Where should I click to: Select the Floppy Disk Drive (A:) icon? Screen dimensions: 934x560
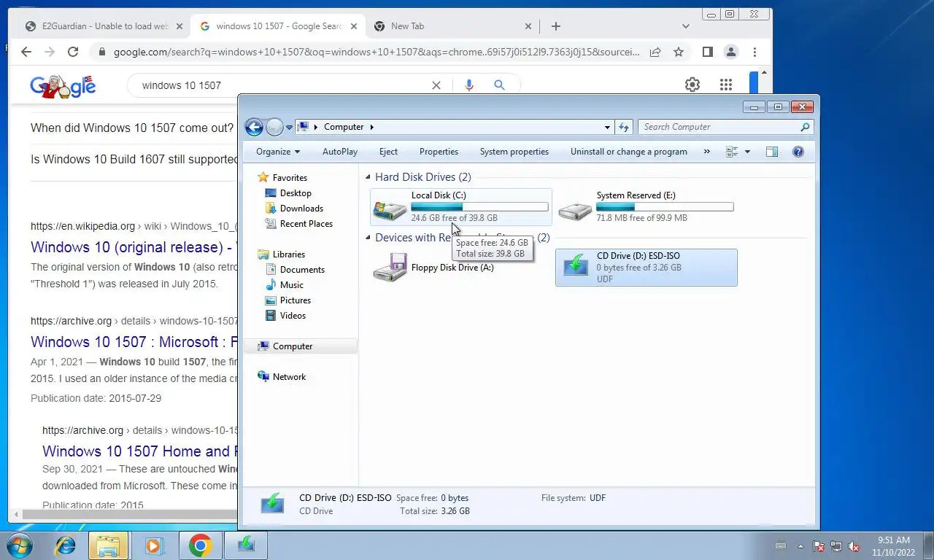(x=390, y=268)
